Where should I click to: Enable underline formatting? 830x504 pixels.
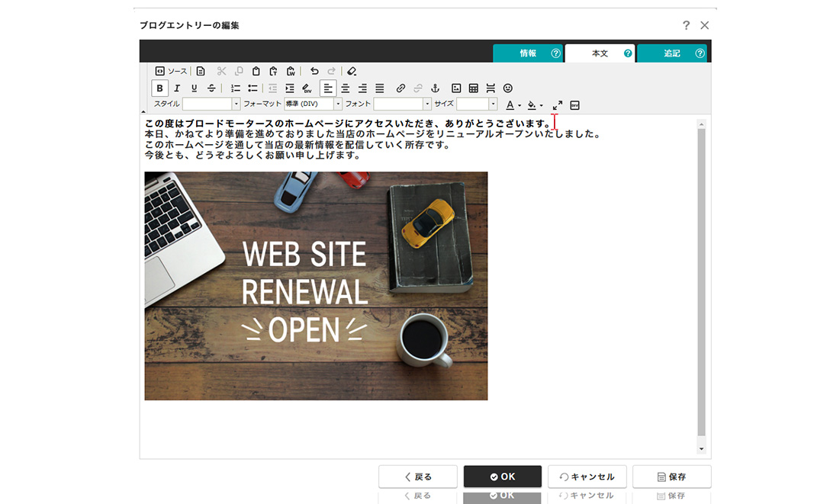(194, 88)
